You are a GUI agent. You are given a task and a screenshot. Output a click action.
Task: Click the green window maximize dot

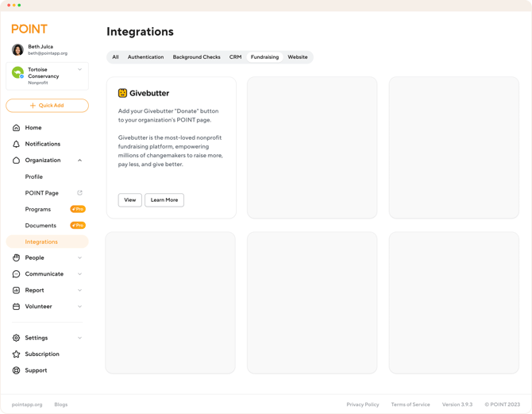19,5
